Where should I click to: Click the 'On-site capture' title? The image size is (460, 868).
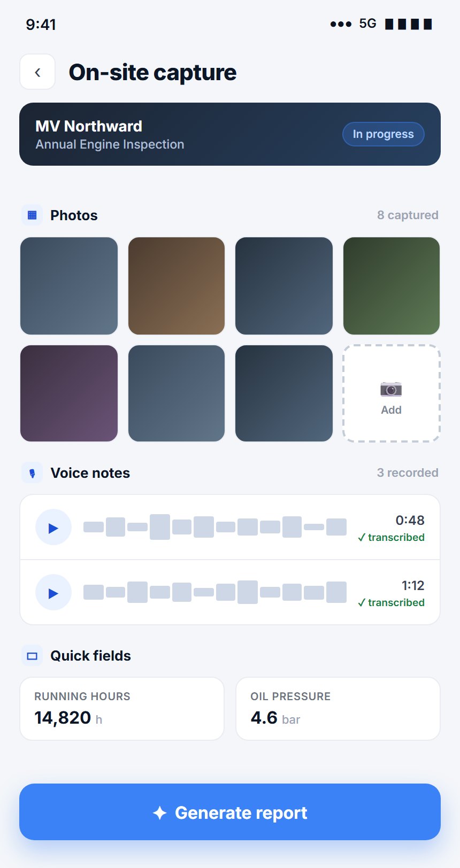[x=152, y=72]
